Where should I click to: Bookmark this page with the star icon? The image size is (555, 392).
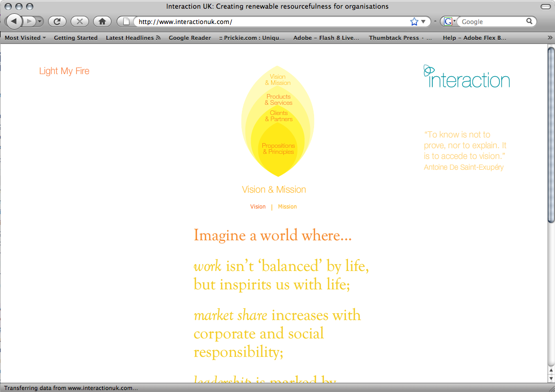(414, 21)
